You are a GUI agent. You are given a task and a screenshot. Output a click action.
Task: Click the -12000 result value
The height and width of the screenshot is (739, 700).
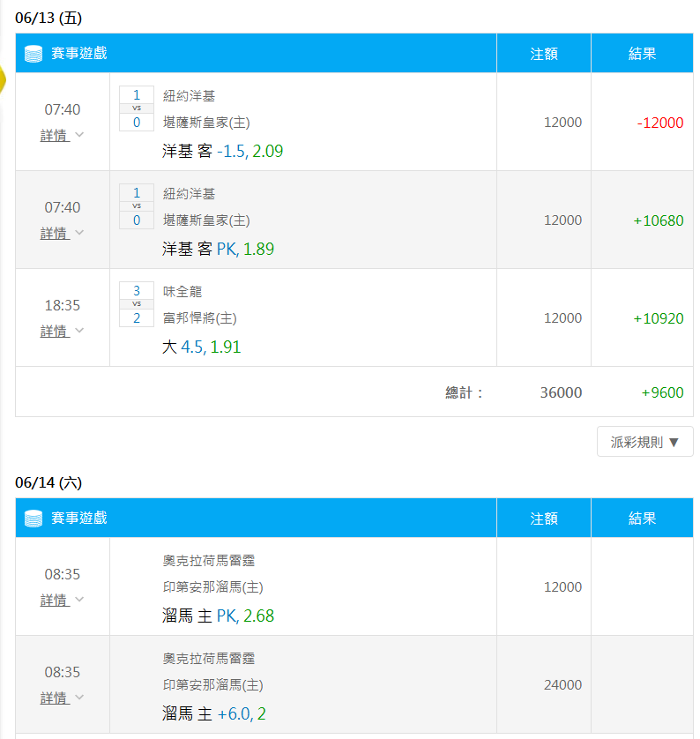[x=660, y=123]
